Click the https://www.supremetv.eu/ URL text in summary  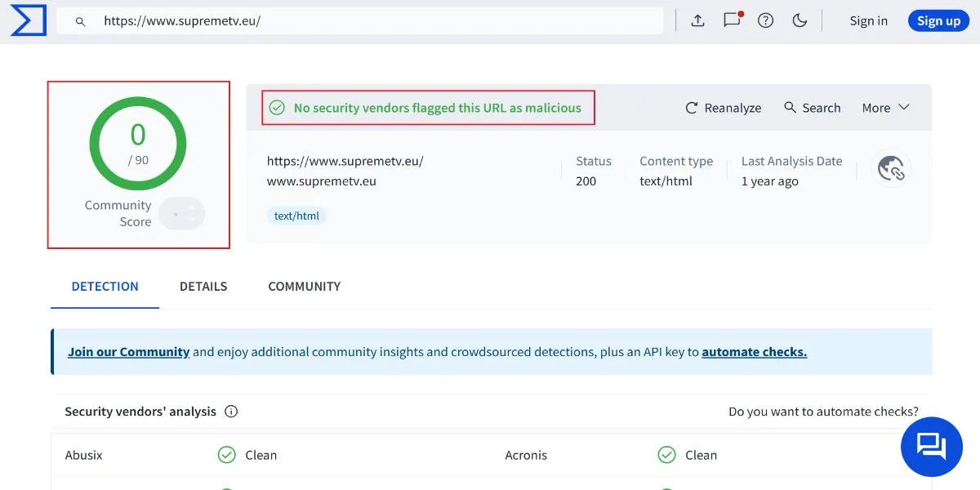[x=345, y=161]
